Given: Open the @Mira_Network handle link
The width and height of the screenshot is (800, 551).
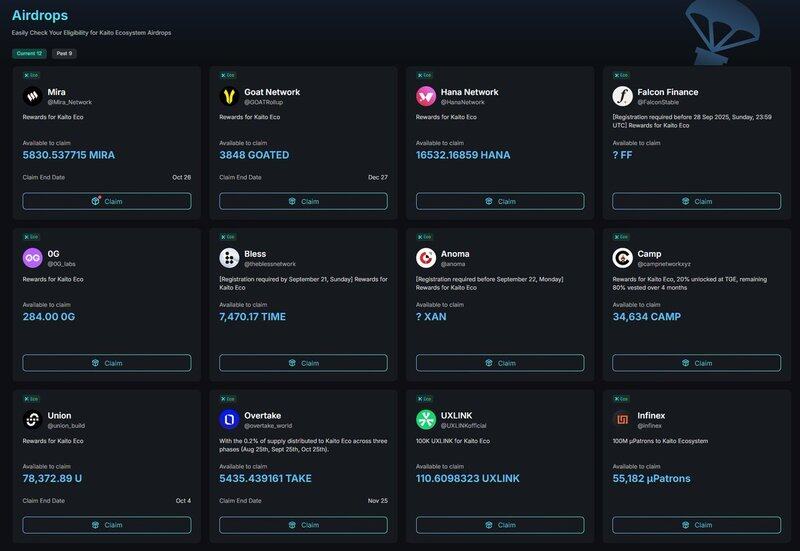Looking at the screenshot, I should pyautogui.click(x=70, y=102).
